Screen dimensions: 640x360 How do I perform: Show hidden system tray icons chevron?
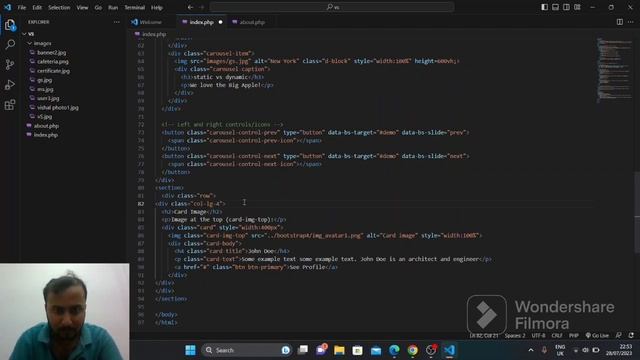click(x=531, y=350)
